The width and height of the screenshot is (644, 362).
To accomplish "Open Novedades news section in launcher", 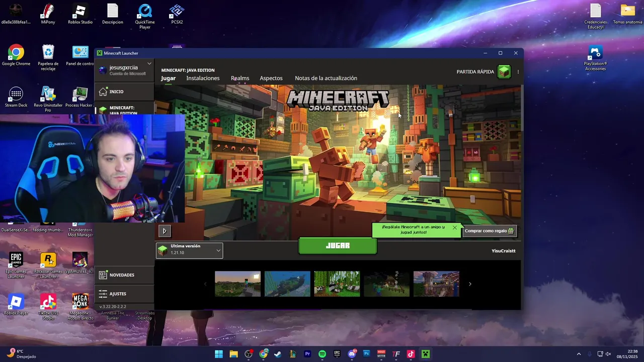I will point(124,275).
